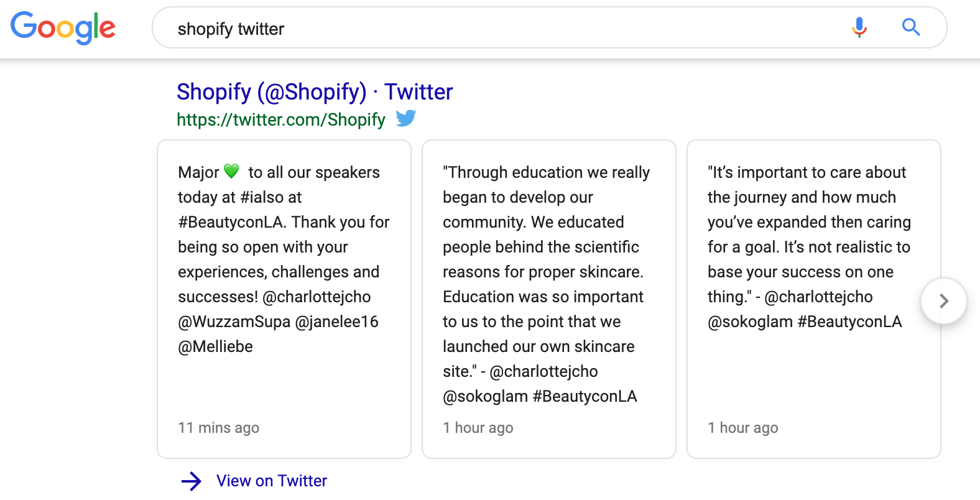This screenshot has width=980, height=500.
Task: Click the Twitter bird icon beside the URL
Action: coord(406,118)
